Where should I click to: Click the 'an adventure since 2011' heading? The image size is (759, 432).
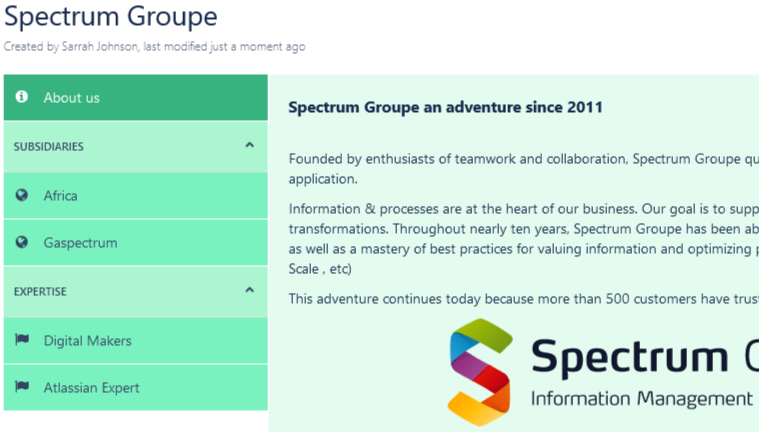[x=445, y=107]
